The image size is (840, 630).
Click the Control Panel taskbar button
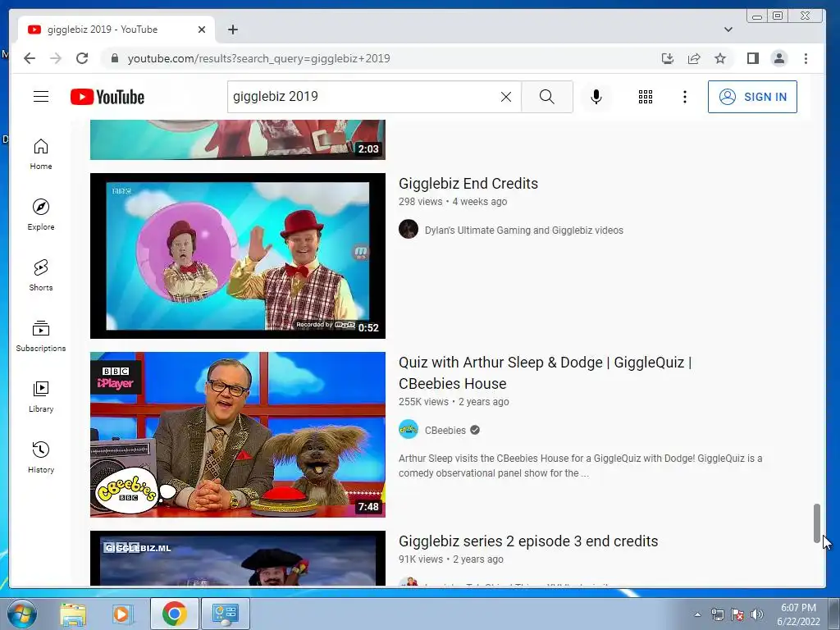[225, 614]
